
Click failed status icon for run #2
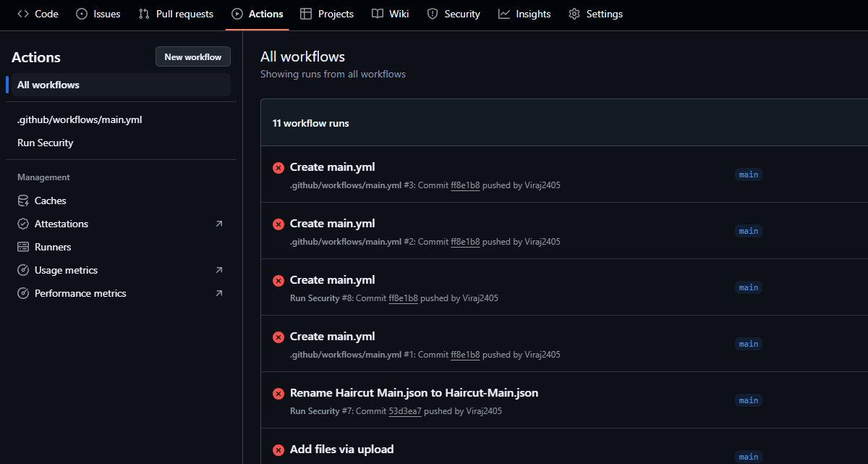(x=278, y=224)
